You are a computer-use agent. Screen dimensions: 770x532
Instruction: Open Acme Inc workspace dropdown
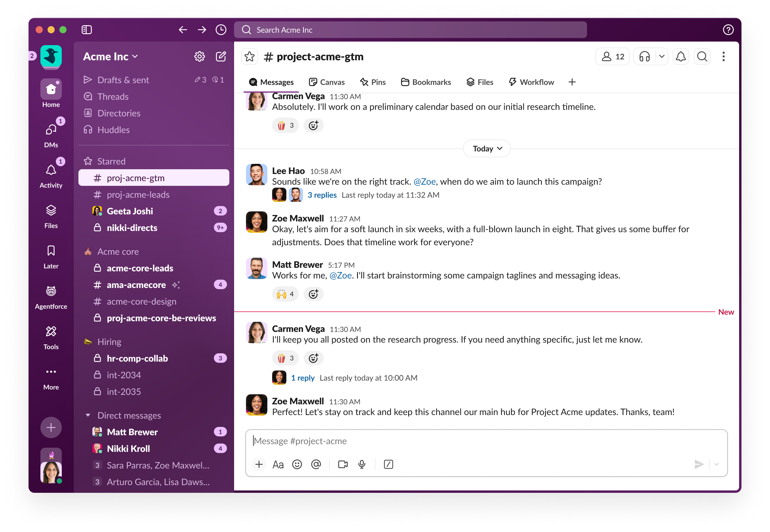(x=111, y=57)
